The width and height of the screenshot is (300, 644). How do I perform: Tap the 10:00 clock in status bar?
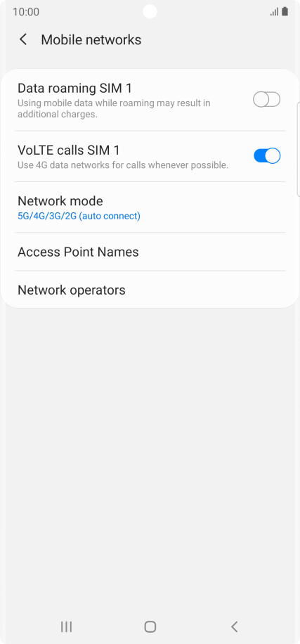coord(26,11)
